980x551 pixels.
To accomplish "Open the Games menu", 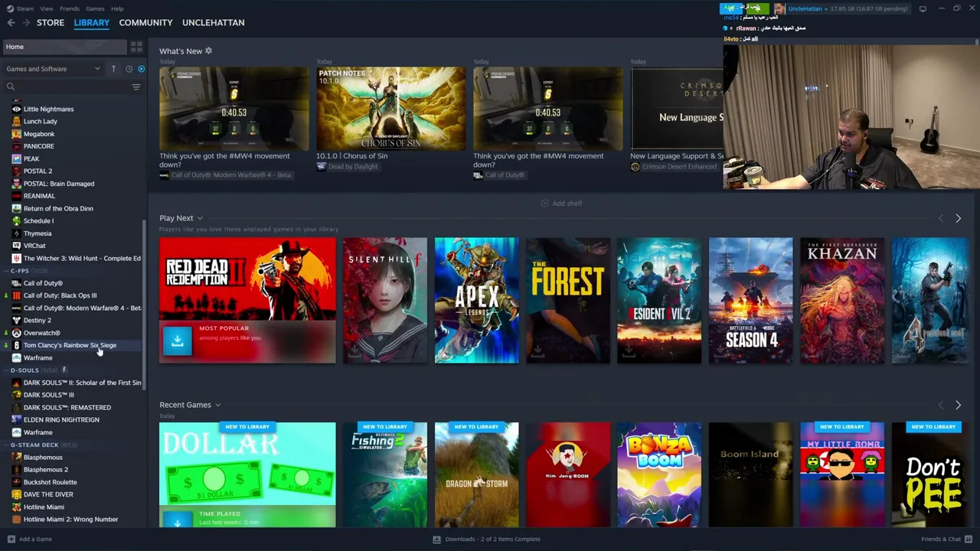I will point(95,8).
